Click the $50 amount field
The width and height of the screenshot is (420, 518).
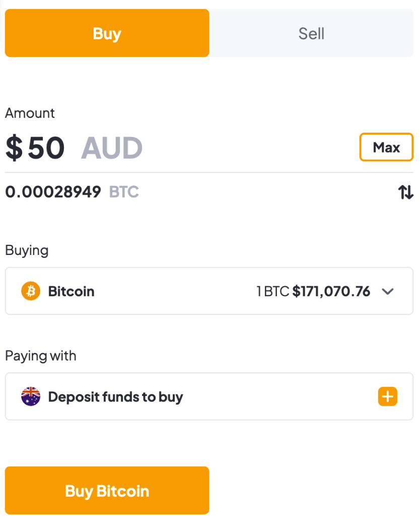coord(35,147)
